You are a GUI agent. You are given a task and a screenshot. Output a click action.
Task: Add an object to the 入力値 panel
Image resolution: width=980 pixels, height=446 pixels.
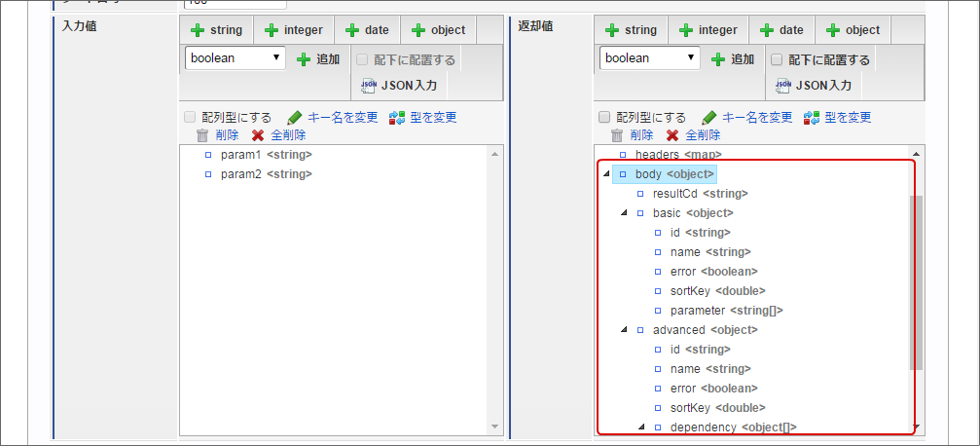click(x=438, y=30)
